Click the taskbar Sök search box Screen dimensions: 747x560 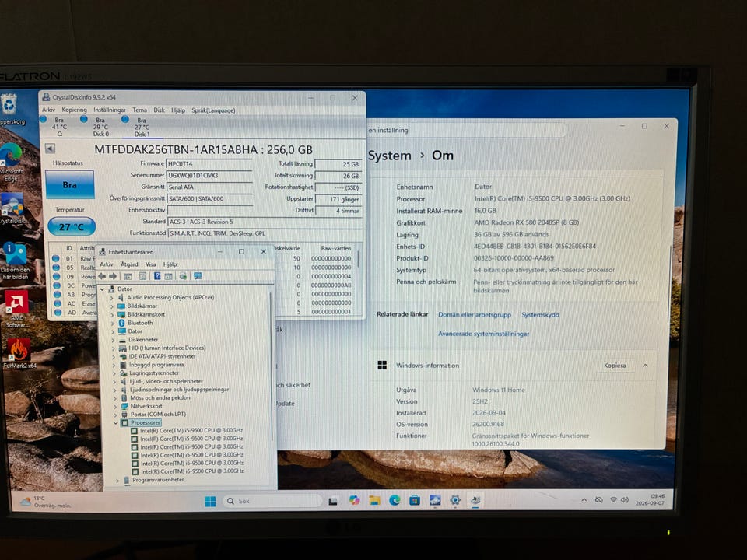click(x=272, y=501)
